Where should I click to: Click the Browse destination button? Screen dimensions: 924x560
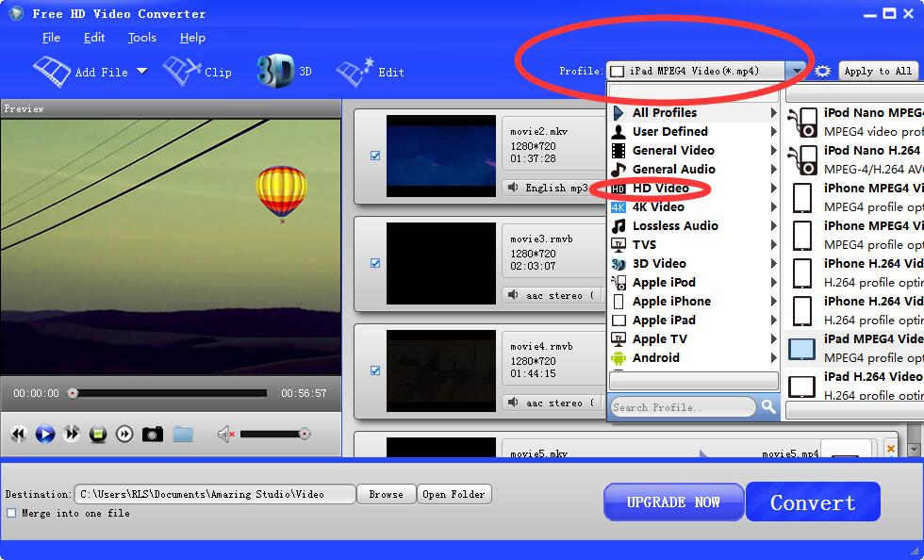[386, 495]
